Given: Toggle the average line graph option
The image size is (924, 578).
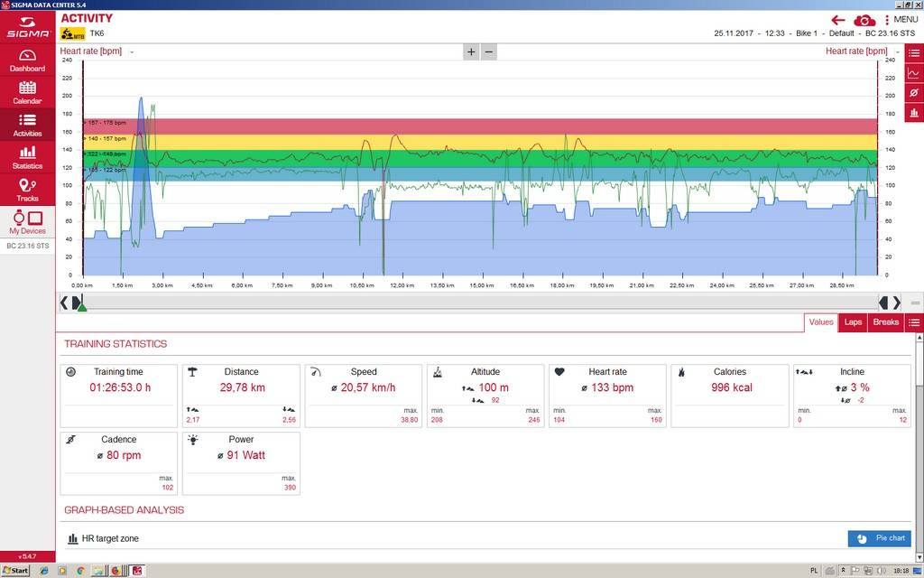Looking at the screenshot, I should (914, 93).
